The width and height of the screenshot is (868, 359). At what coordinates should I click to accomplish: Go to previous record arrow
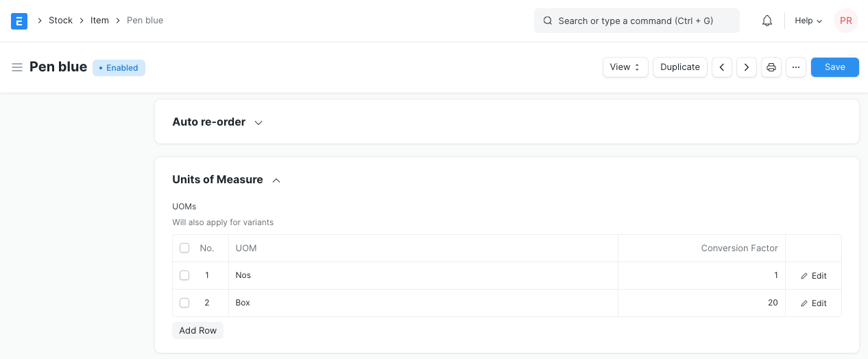[x=722, y=67]
